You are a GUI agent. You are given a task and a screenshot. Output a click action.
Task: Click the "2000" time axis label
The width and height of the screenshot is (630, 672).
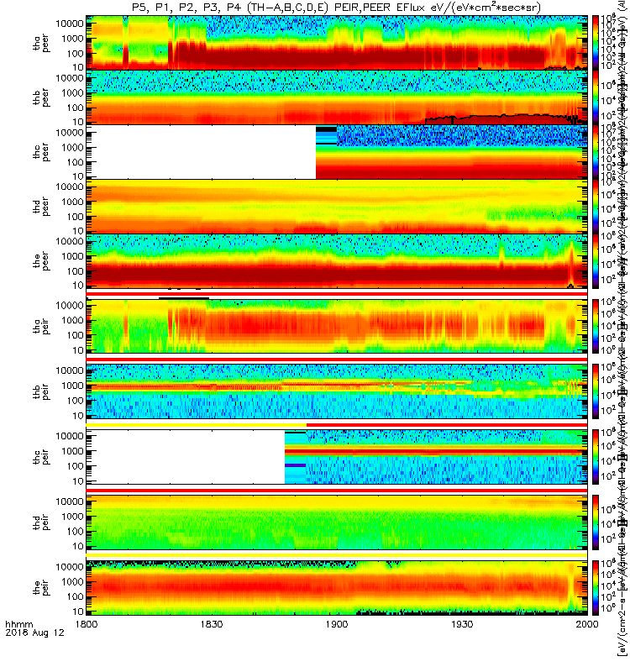pyautogui.click(x=587, y=624)
